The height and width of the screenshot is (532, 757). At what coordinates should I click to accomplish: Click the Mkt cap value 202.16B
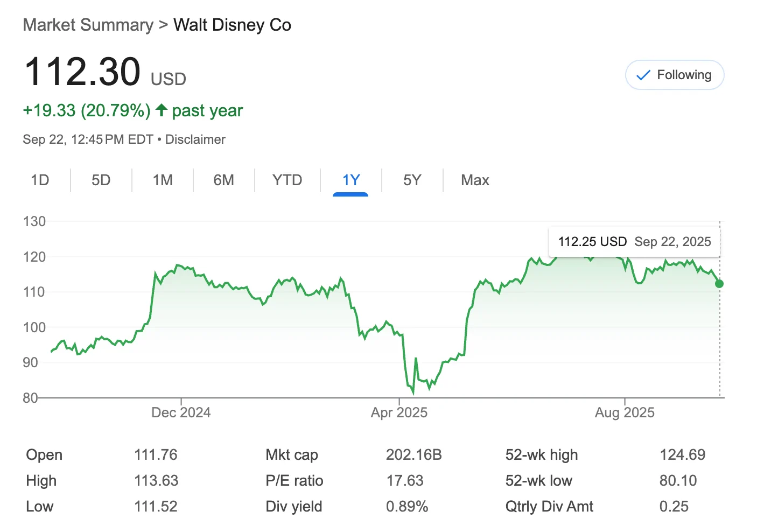coord(413,455)
